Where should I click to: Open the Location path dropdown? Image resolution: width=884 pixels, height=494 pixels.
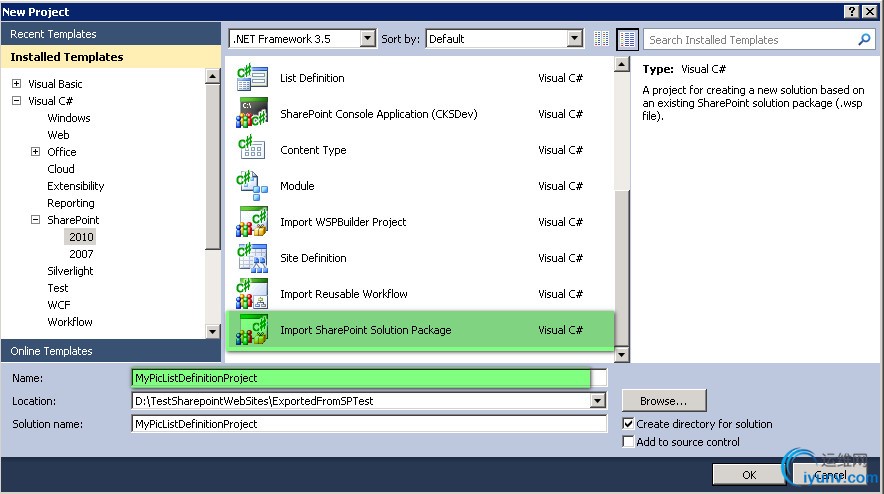pyautogui.click(x=598, y=401)
